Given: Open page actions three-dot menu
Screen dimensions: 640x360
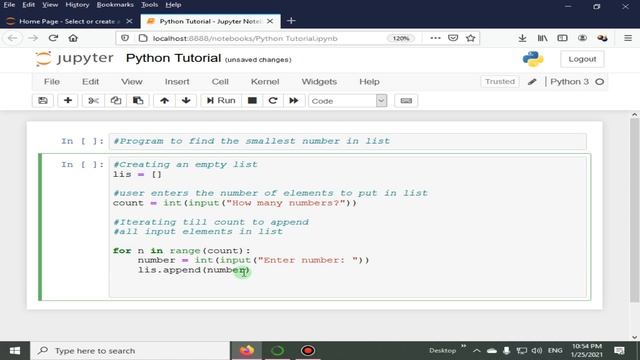Looking at the screenshot, I should (436, 38).
